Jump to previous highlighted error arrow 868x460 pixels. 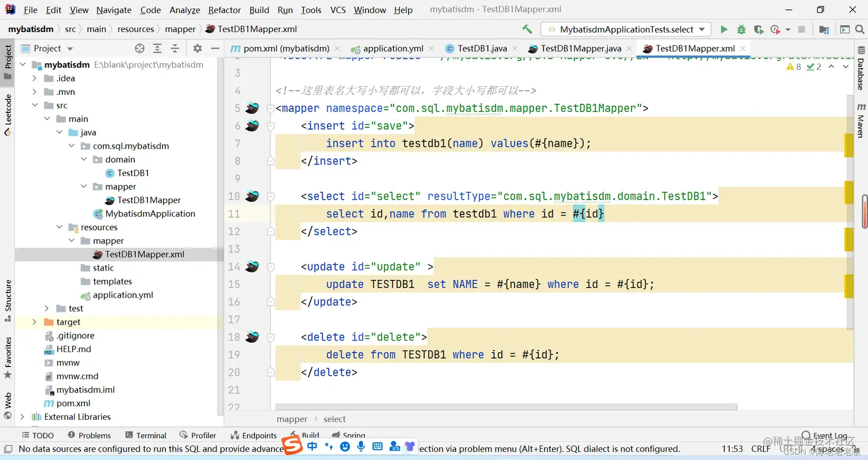coord(832,67)
